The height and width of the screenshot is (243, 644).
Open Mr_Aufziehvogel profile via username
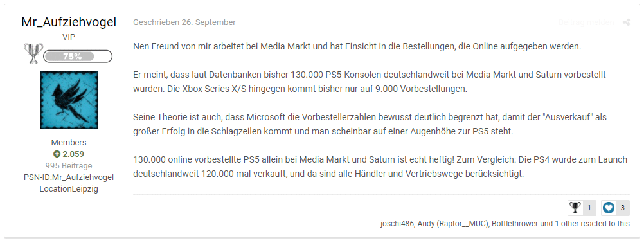pyautogui.click(x=69, y=22)
